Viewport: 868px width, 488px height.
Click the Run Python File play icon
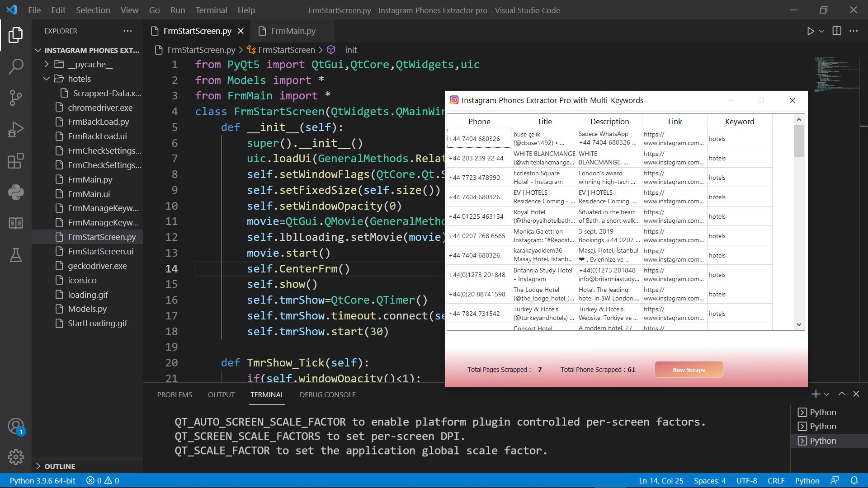click(810, 31)
